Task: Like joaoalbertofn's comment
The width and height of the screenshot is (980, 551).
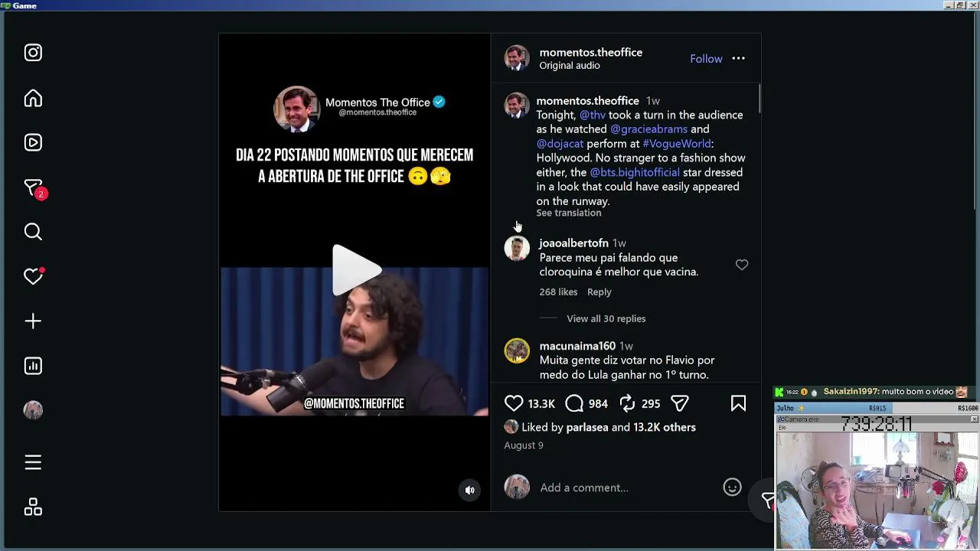Action: tap(742, 265)
